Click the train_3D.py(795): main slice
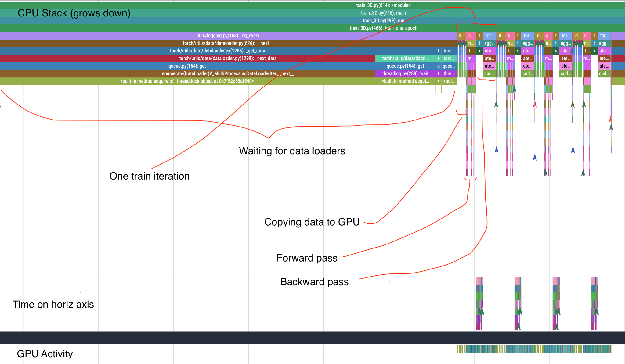This screenshot has height=364, width=625. 312,13
